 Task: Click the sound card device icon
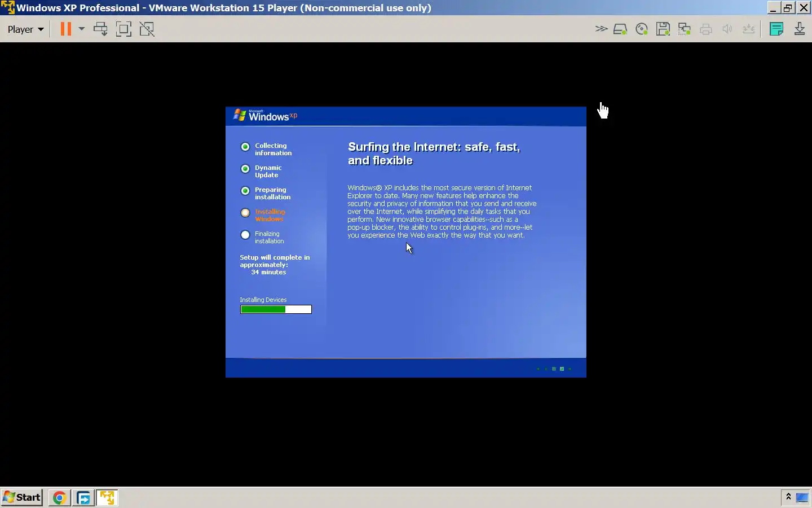727,29
